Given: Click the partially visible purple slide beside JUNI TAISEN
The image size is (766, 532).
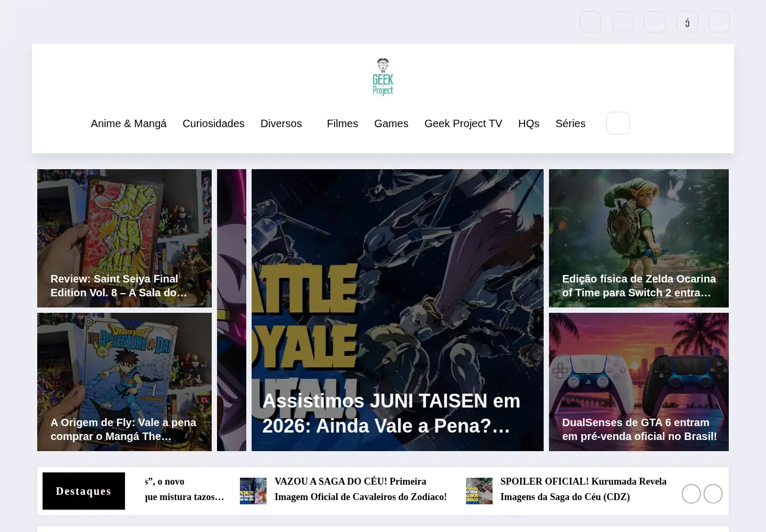Looking at the screenshot, I should pyautogui.click(x=231, y=310).
